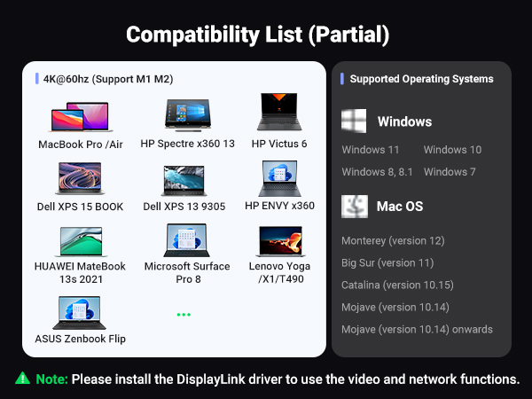Screen dimensions: 532x399
Task: Click Big Sur (version 11) entry
Action: [387, 263]
